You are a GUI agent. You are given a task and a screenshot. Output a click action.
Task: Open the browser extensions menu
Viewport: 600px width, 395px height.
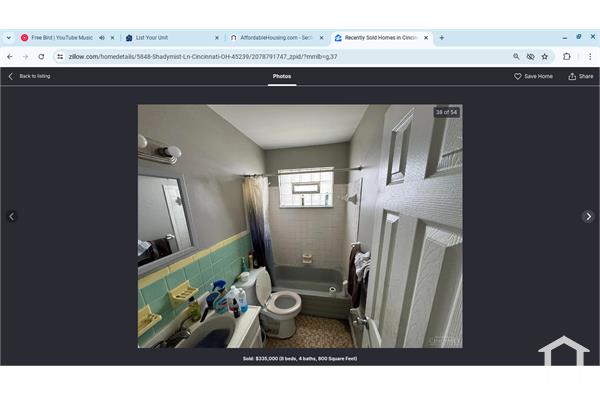click(x=567, y=57)
